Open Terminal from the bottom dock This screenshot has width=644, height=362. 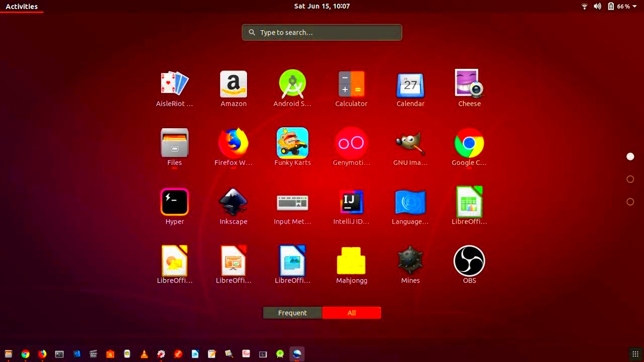pos(59,354)
